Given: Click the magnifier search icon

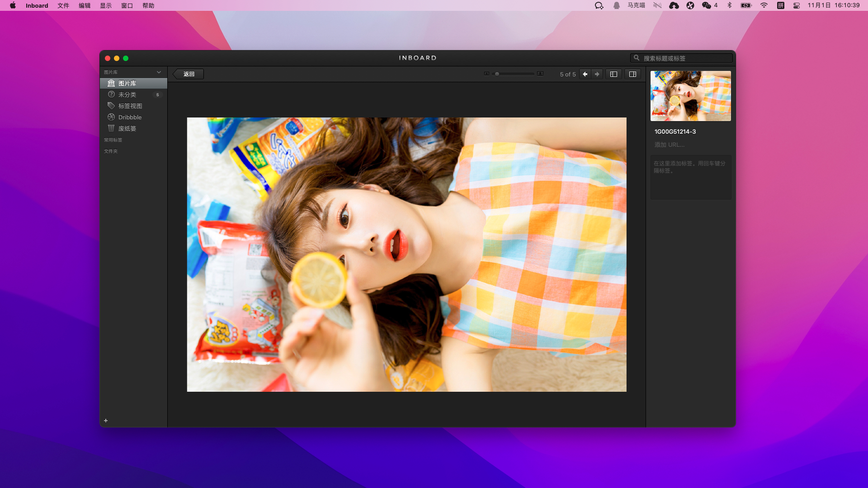Looking at the screenshot, I should point(637,58).
